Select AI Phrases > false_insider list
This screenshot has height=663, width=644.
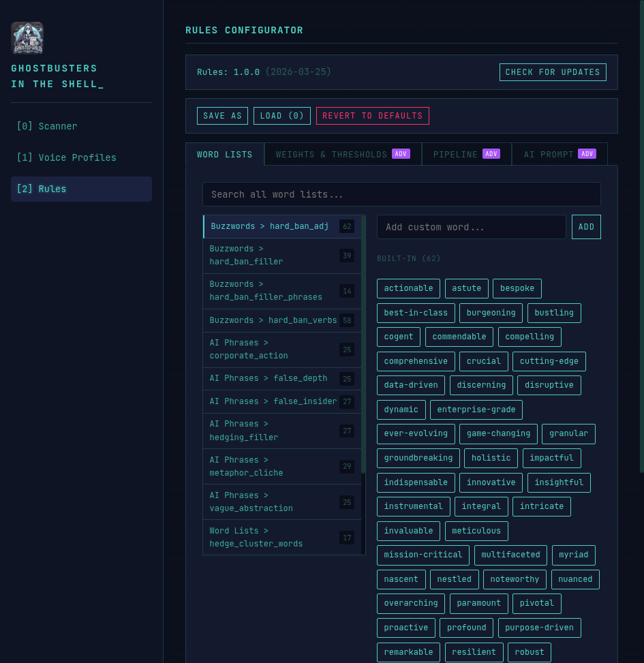282,402
